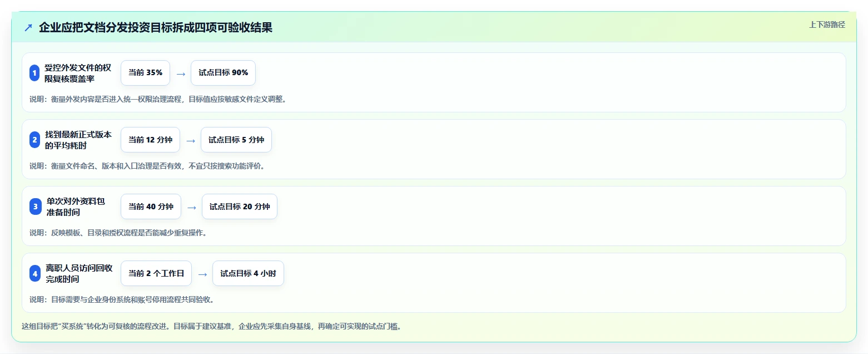Click the heading 企业应把文档分发投资目标拆成四项可验收结果
Screen dimensions: 868x354
coord(156,28)
